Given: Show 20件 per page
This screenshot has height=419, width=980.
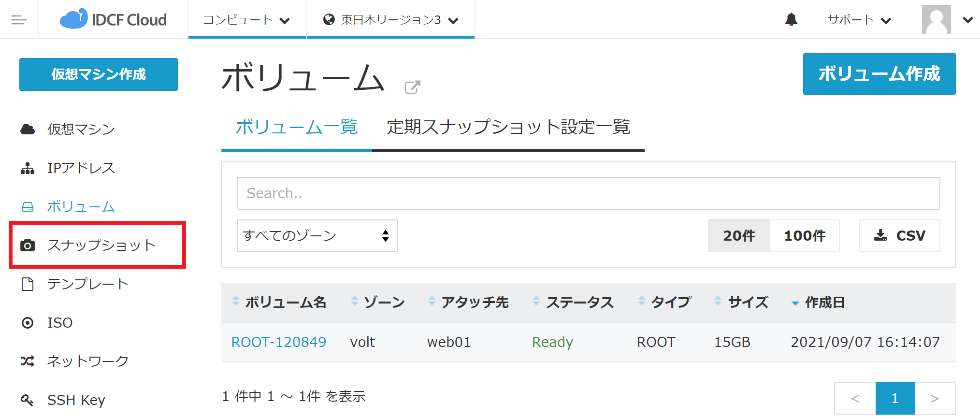Looking at the screenshot, I should (x=739, y=236).
